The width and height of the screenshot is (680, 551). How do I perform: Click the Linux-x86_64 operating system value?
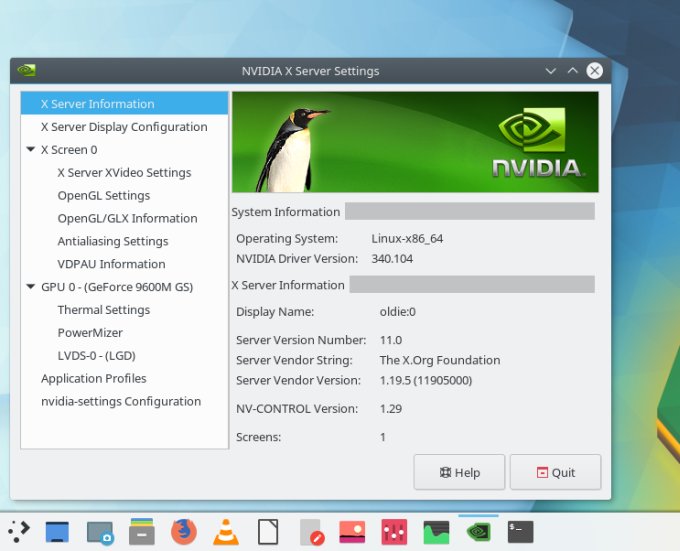tap(407, 238)
